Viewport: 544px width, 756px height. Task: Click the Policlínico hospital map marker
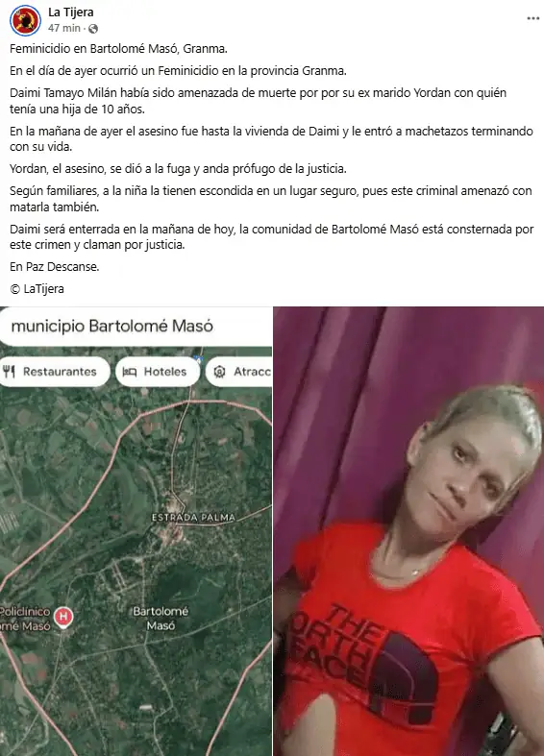pyautogui.click(x=63, y=617)
